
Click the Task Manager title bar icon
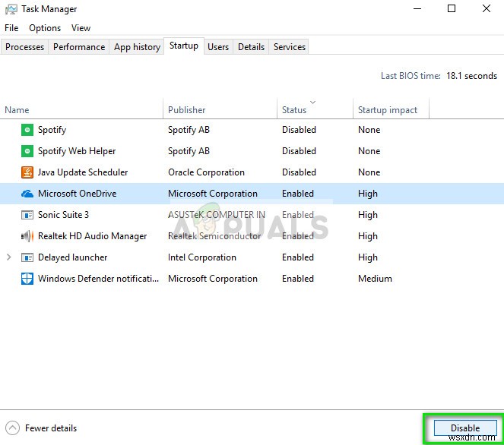[x=11, y=9]
